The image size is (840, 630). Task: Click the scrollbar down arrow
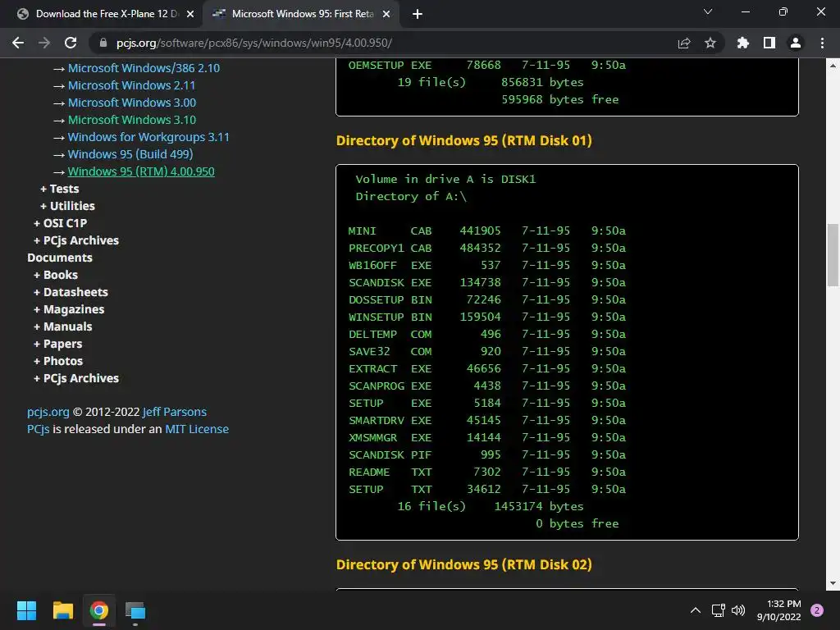(x=833, y=583)
